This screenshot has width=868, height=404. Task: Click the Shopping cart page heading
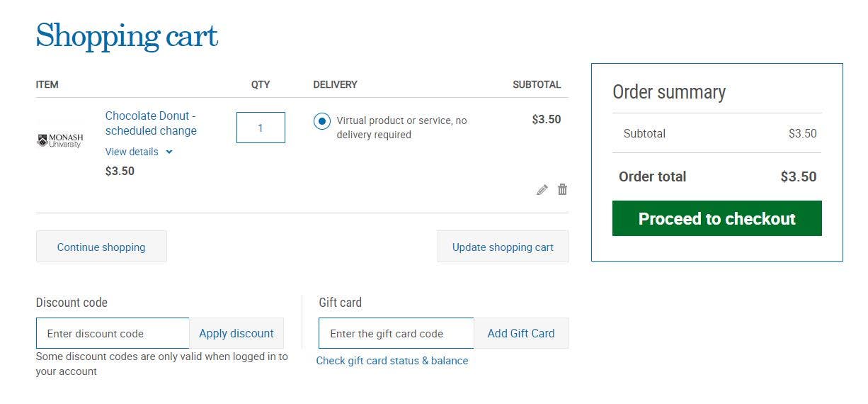(127, 35)
